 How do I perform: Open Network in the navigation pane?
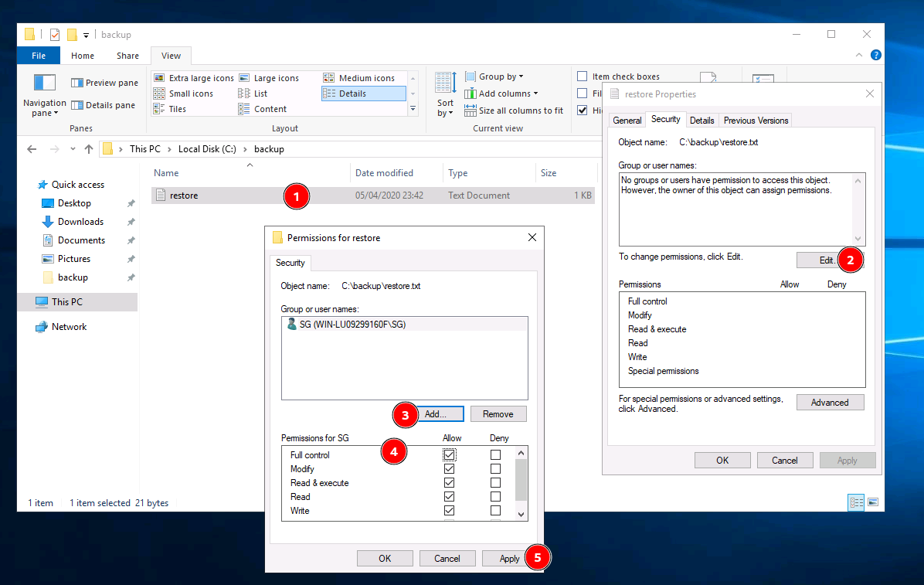69,327
